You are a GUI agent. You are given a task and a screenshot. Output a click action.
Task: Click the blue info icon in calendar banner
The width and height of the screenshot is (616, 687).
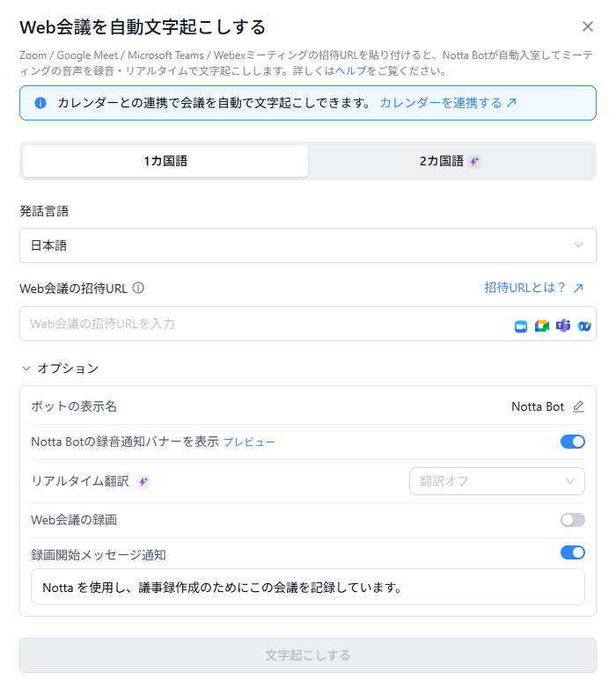click(x=40, y=103)
